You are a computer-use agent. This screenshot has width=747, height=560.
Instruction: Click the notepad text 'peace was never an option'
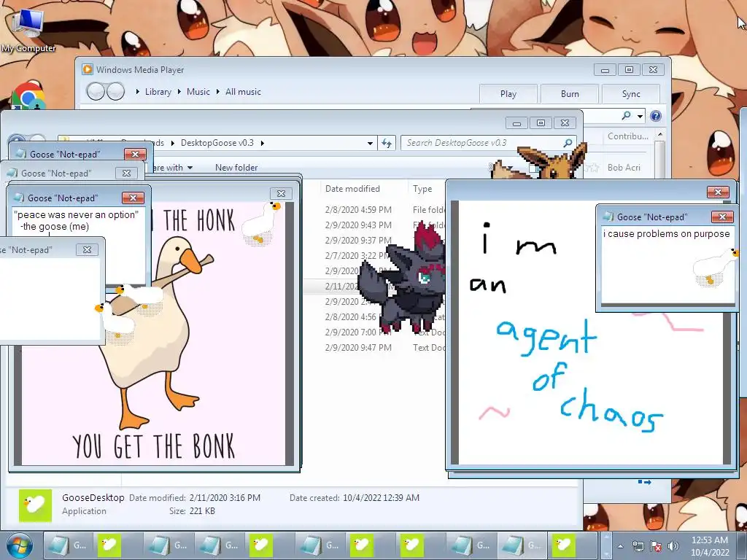(x=76, y=215)
